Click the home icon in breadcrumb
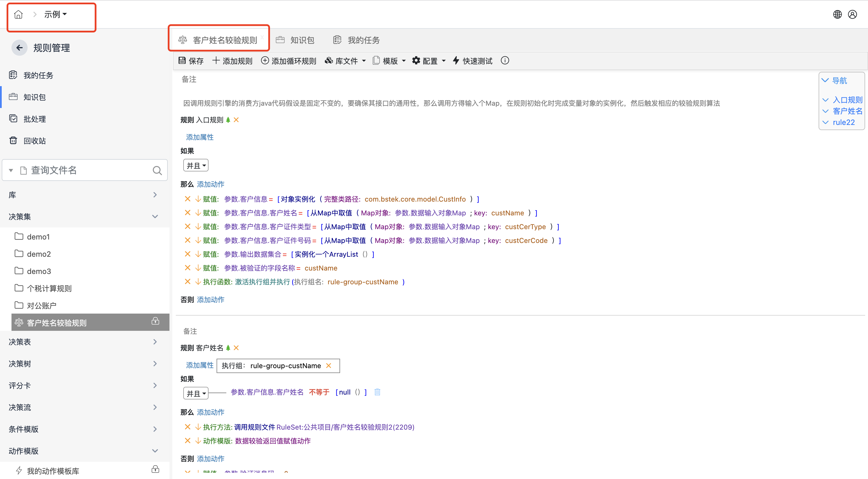 (x=19, y=14)
